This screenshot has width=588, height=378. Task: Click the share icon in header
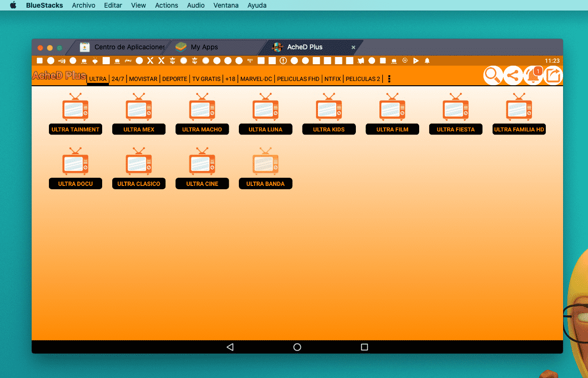(513, 76)
